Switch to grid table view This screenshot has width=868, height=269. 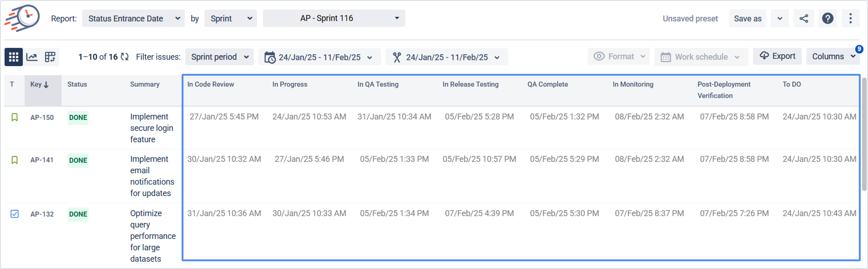click(x=13, y=57)
